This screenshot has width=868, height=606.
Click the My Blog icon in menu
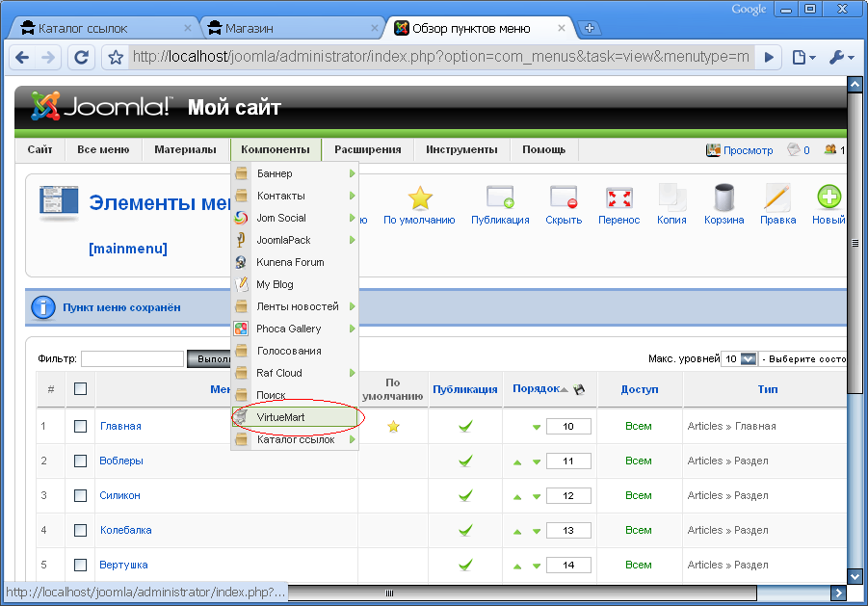[x=241, y=284]
